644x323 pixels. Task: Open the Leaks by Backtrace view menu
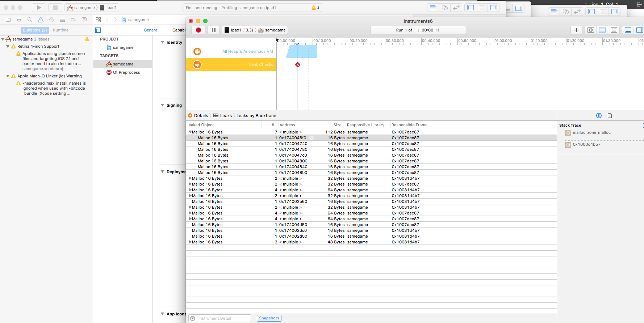pos(256,115)
